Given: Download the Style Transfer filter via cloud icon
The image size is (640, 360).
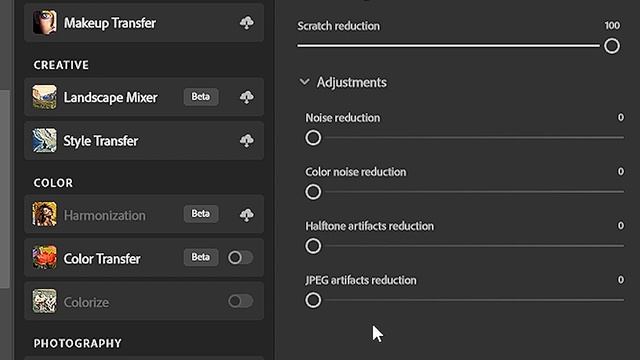Looking at the screenshot, I should (x=247, y=141).
